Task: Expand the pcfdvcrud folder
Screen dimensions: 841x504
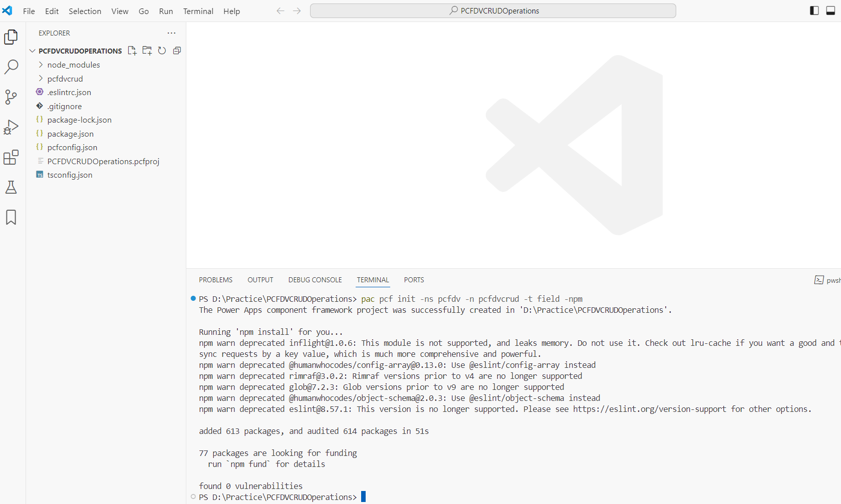Action: click(65, 79)
